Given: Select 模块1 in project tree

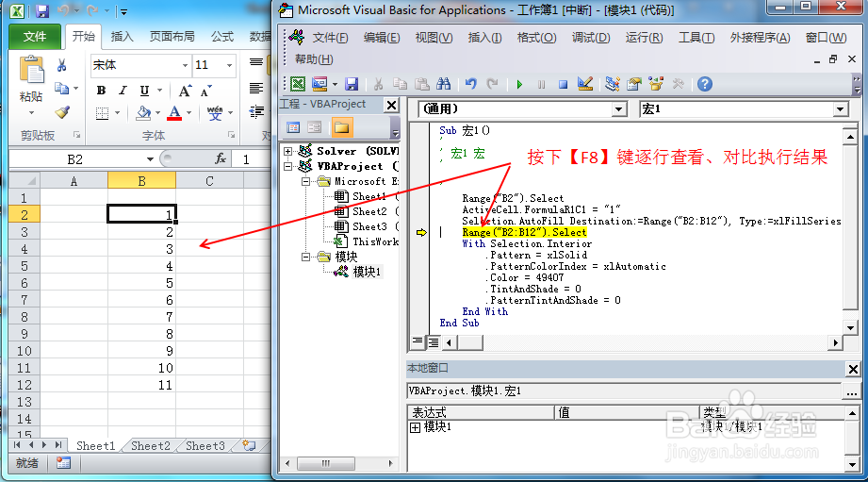Looking at the screenshot, I should pos(367,272).
